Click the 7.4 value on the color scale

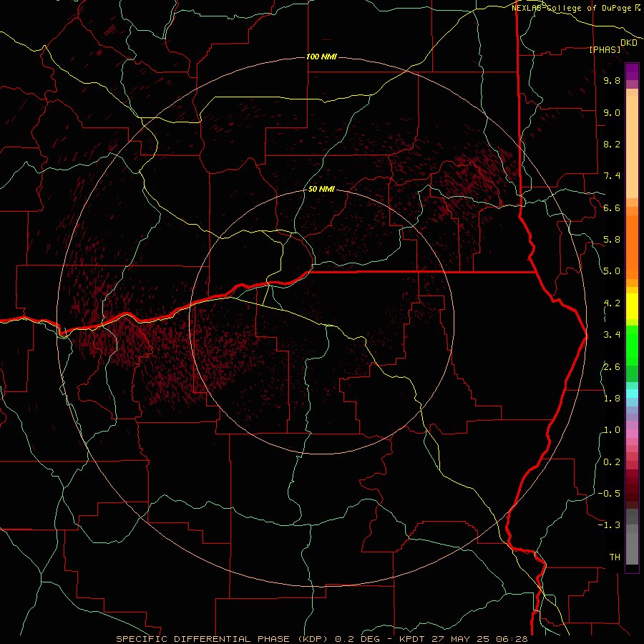612,176
